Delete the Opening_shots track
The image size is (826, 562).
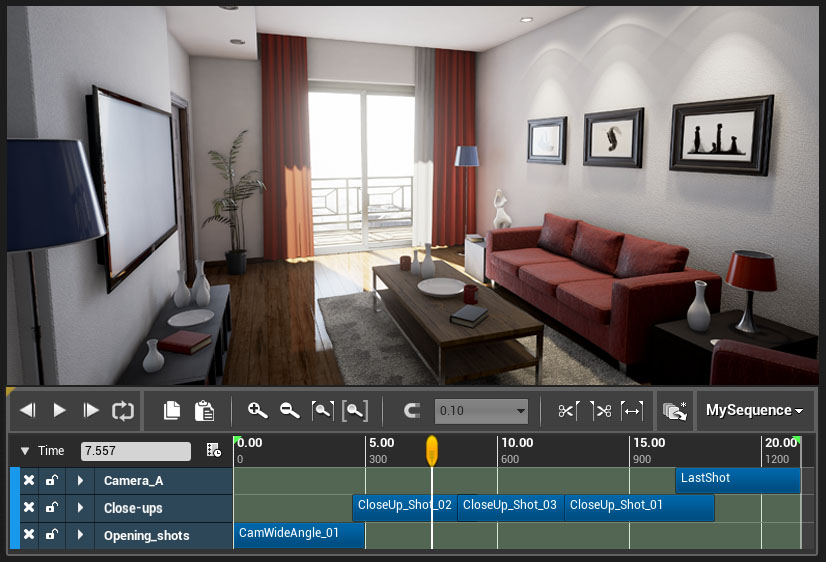coord(29,534)
